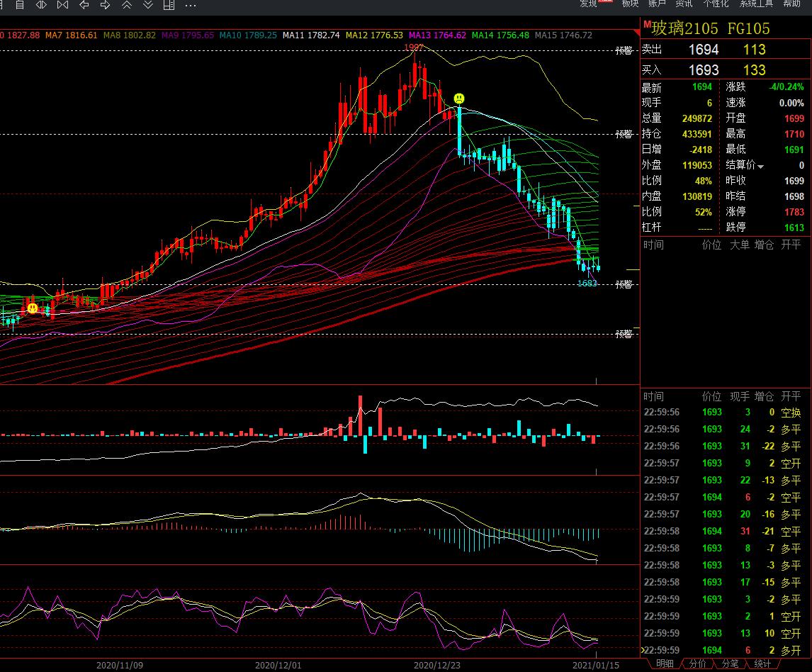
Task: Click the double up chevron icon
Action: click(x=127, y=5)
